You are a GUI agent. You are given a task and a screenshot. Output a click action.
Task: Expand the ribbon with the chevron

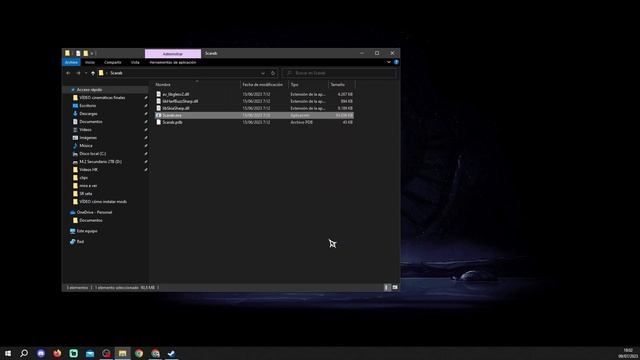coord(389,62)
